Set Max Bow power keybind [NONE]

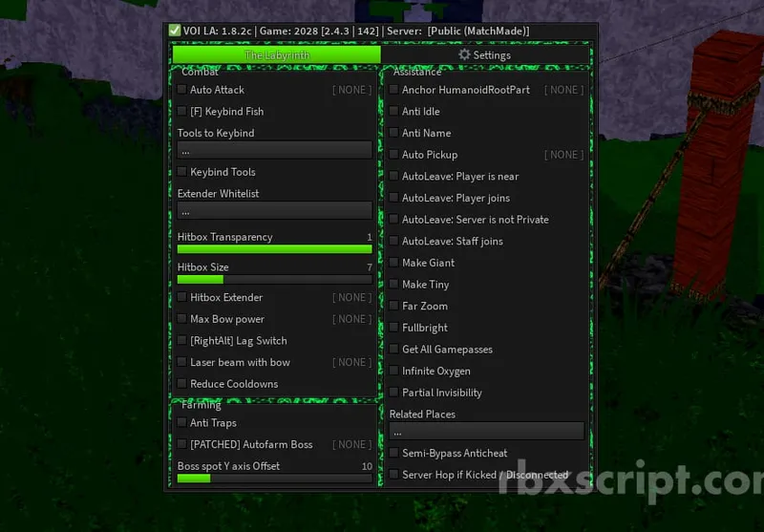coord(351,319)
